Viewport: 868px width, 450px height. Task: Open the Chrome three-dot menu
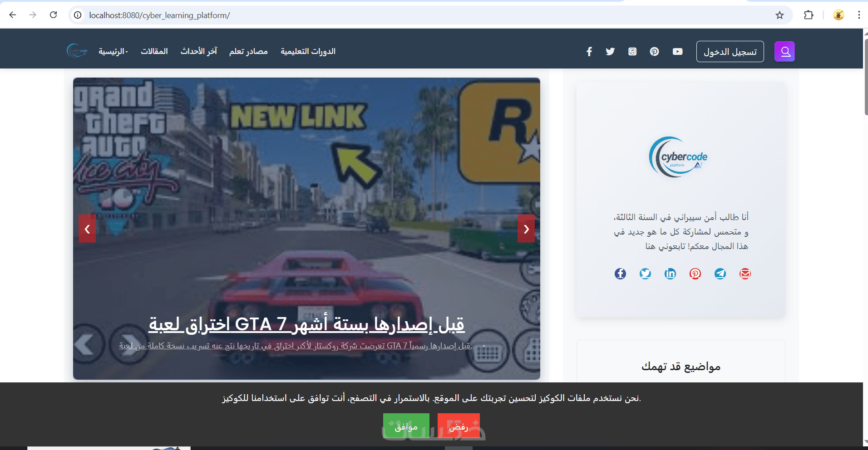pyautogui.click(x=859, y=15)
